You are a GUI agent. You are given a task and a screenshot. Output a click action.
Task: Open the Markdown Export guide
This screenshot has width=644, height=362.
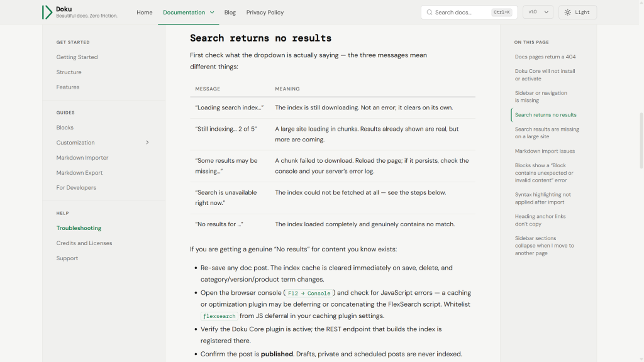tap(79, 173)
